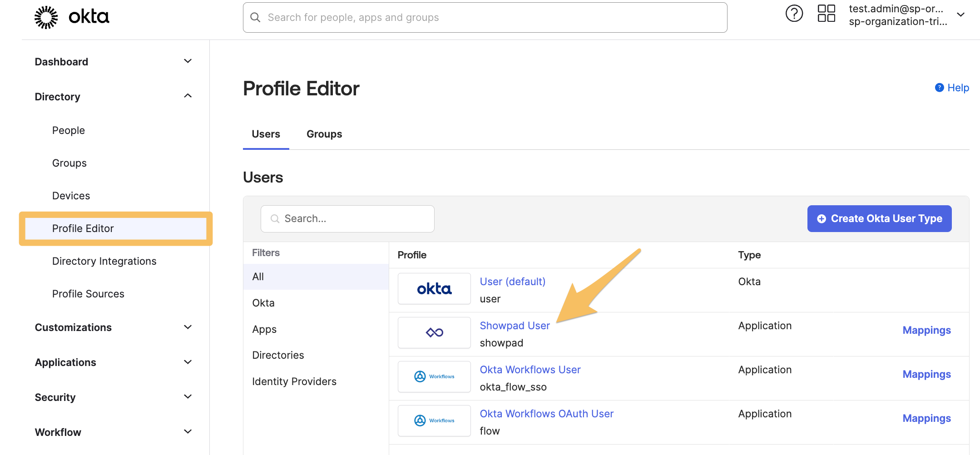Click the magnifier icon in Users search box
980x455 pixels.
275,219
